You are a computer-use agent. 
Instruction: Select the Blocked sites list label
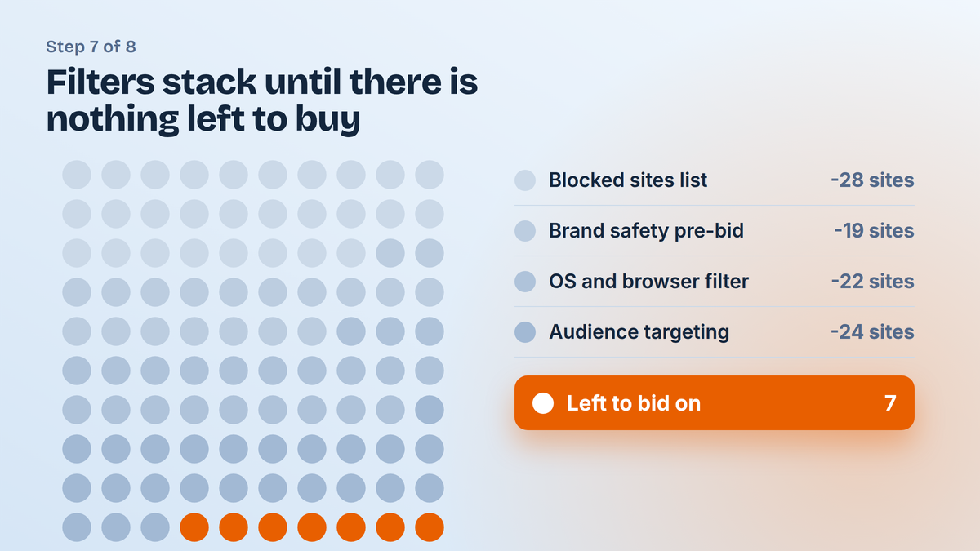pyautogui.click(x=628, y=180)
